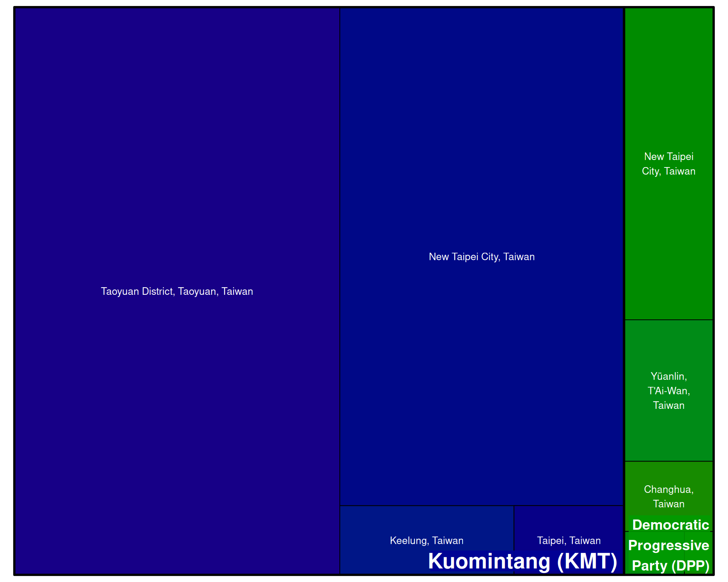
Task: Click the blue New Taipei City, Taiwan tile
Action: (482, 257)
